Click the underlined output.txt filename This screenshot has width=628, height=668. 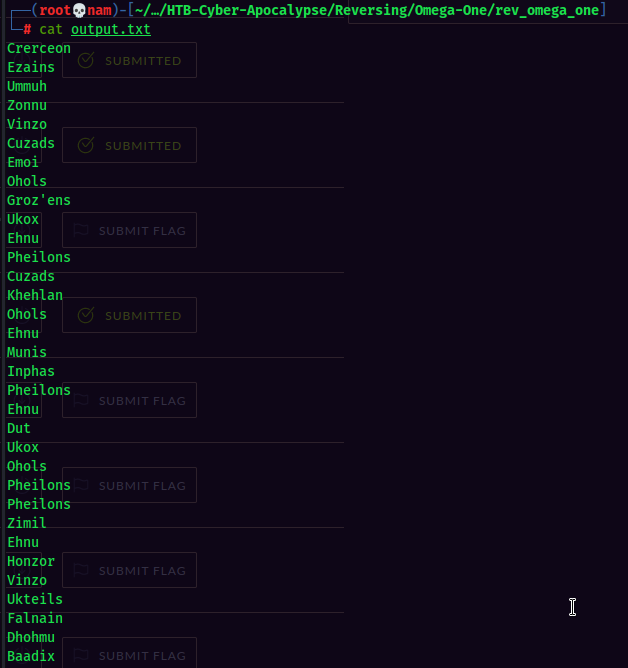point(111,29)
